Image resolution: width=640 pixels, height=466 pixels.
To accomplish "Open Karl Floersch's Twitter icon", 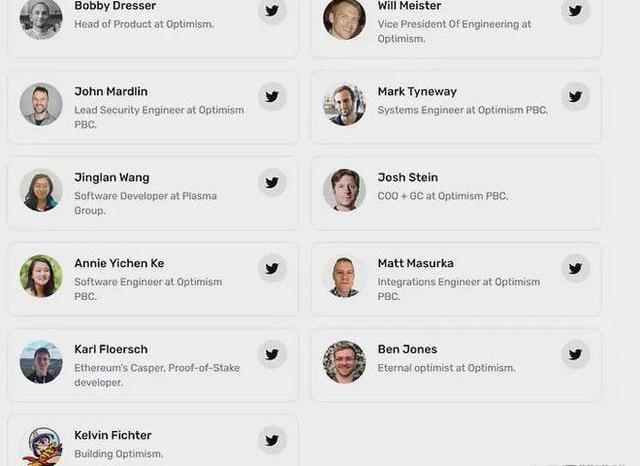I will tap(271, 354).
